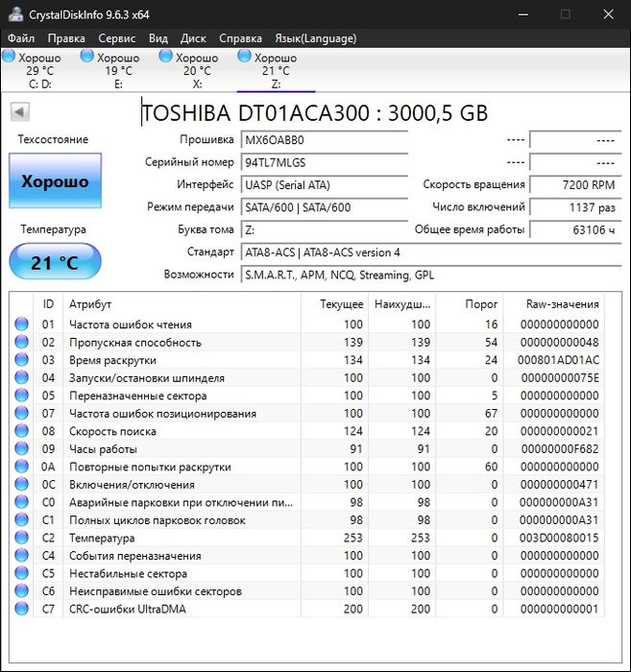
Task: Switch to the E: disk tab
Action: (x=118, y=70)
